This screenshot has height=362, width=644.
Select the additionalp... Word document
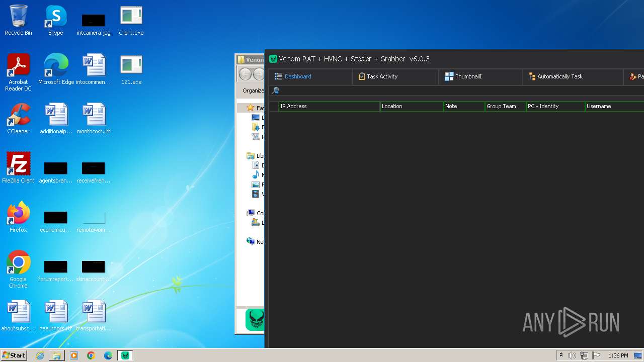[56, 119]
